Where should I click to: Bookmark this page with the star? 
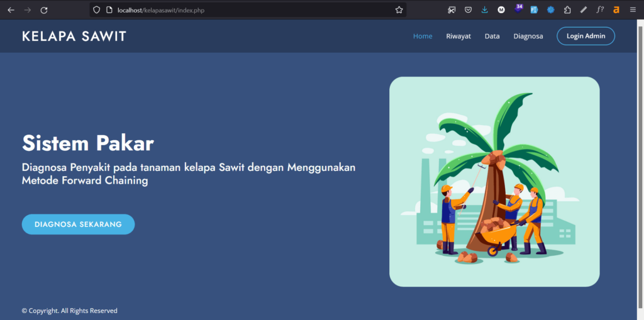(x=399, y=10)
